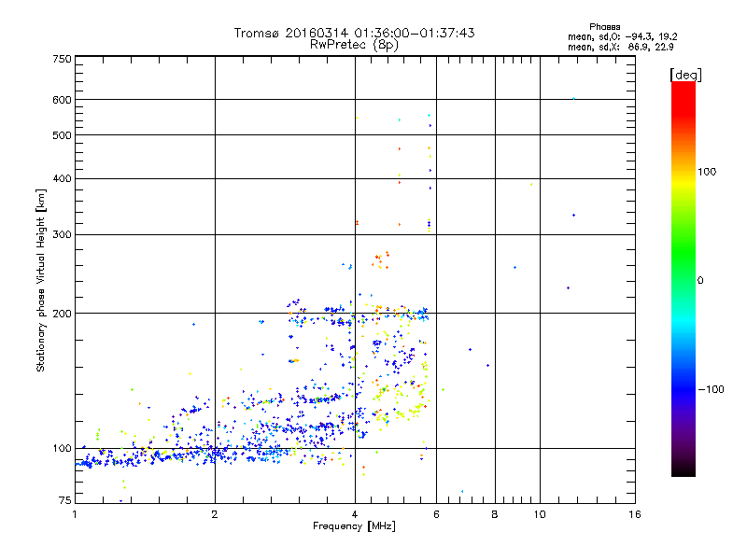Click the y-axis tick label '750'
Image resolution: width=747 pixels, height=560 pixels.
click(x=63, y=59)
